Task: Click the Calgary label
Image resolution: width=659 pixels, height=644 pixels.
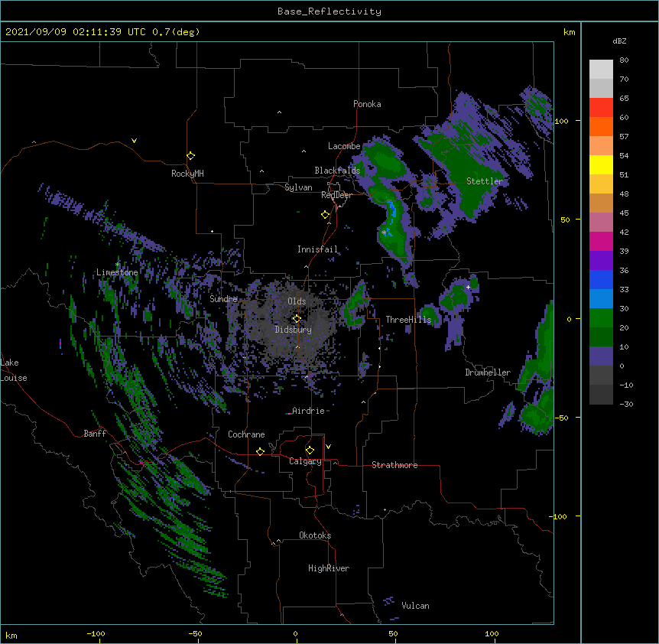Action: click(305, 461)
